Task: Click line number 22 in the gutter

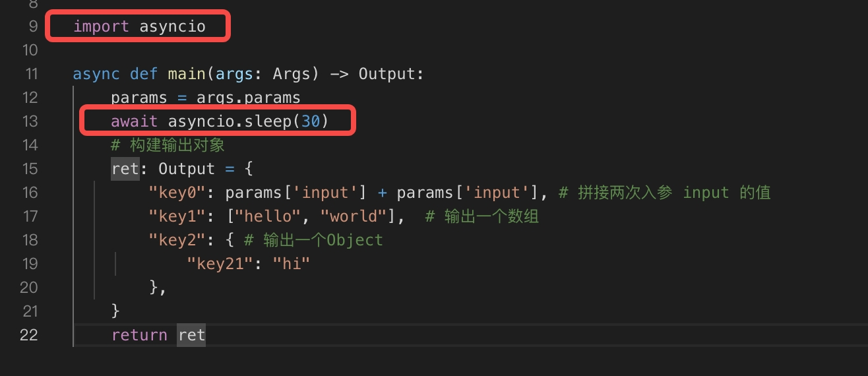Action: (29, 335)
